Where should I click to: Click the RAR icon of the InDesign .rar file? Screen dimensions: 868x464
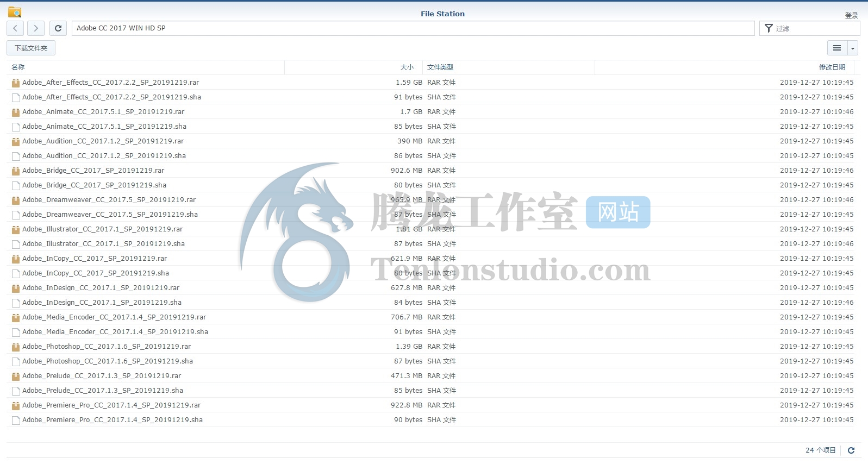click(x=16, y=288)
